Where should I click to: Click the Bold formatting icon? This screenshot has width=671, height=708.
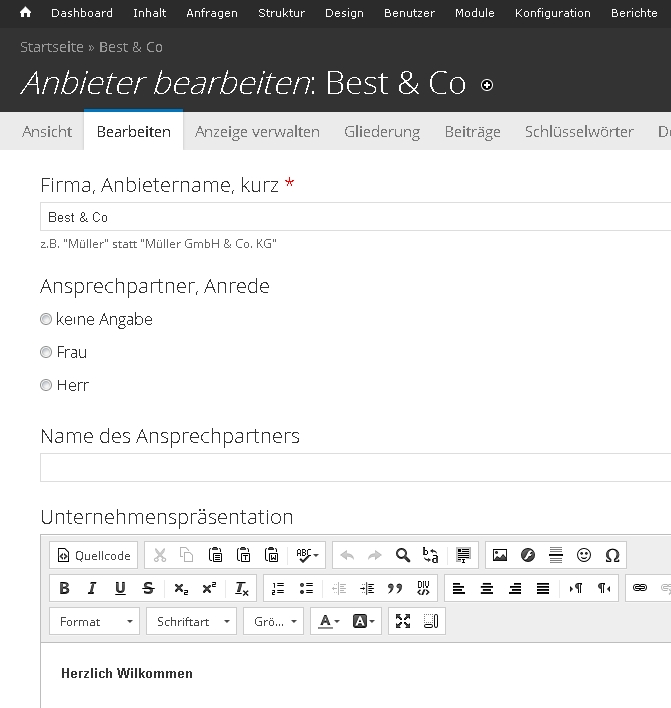point(65,588)
